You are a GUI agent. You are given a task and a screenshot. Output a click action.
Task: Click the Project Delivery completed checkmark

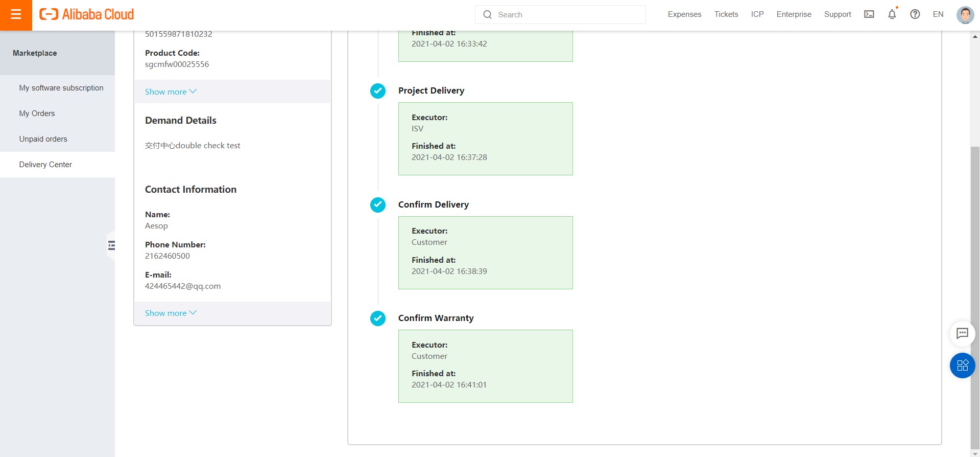[378, 91]
